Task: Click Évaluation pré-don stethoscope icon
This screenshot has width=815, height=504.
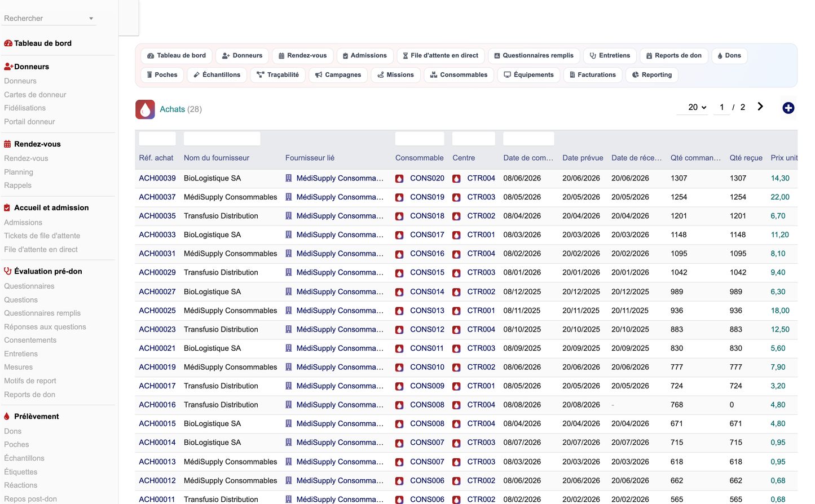Action: coord(7,271)
